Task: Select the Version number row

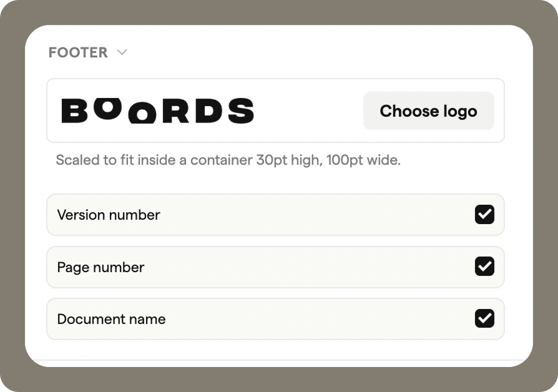Action: (x=275, y=215)
